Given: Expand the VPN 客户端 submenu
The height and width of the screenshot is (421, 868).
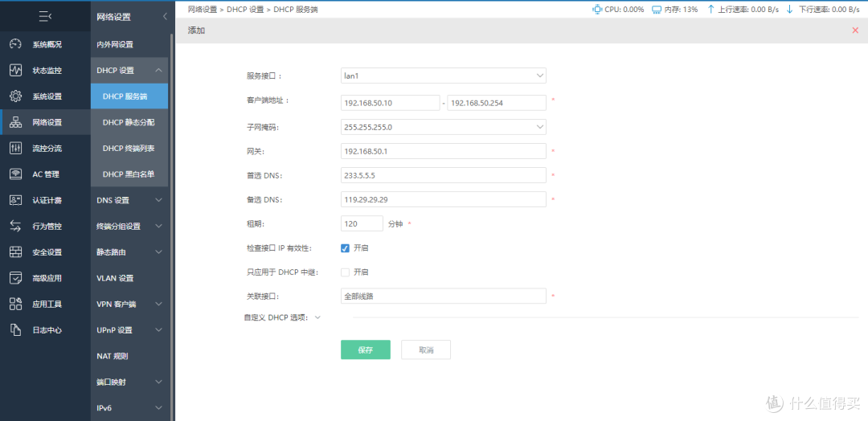Looking at the screenshot, I should click(x=158, y=304).
